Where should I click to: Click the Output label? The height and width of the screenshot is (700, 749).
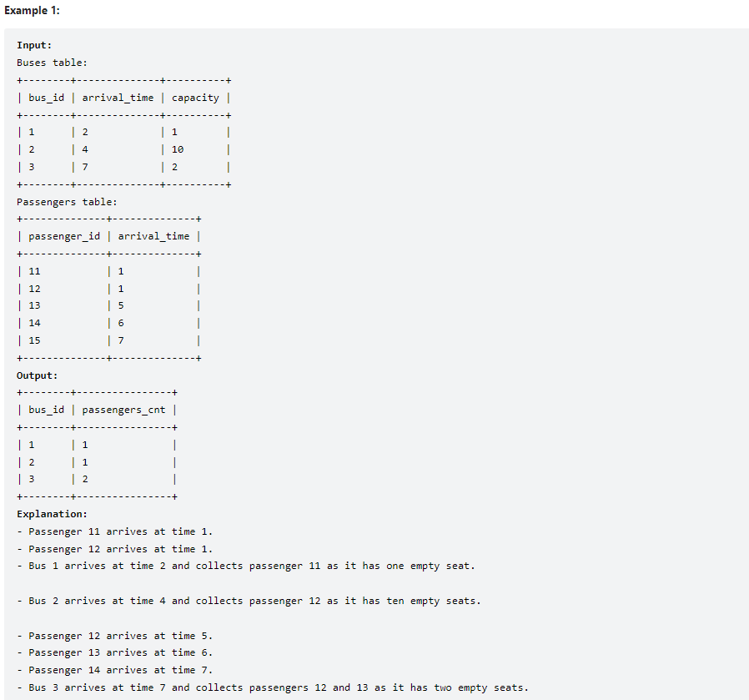pyautogui.click(x=37, y=375)
